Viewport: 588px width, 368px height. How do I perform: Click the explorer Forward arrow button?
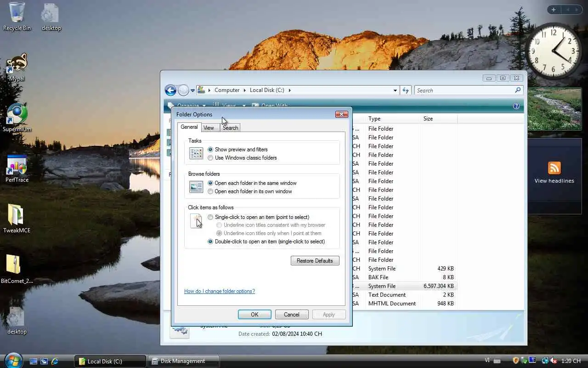click(183, 90)
